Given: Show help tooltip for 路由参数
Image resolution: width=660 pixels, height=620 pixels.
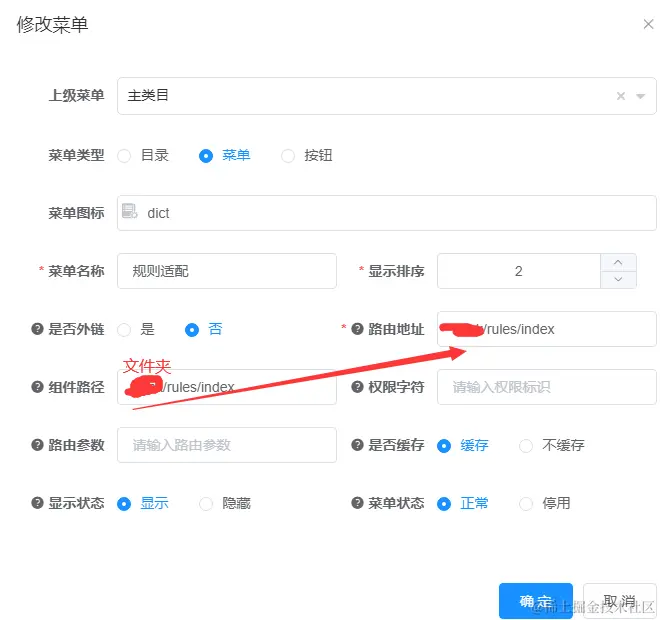Looking at the screenshot, I should click(37, 445).
